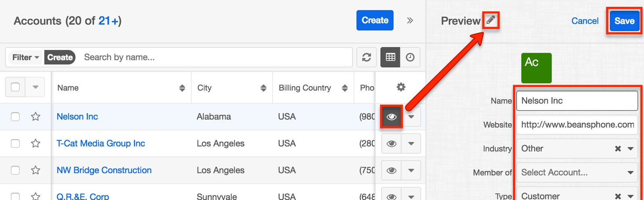The image size is (644, 200).
Task: Refresh the accounts list
Action: point(367,57)
